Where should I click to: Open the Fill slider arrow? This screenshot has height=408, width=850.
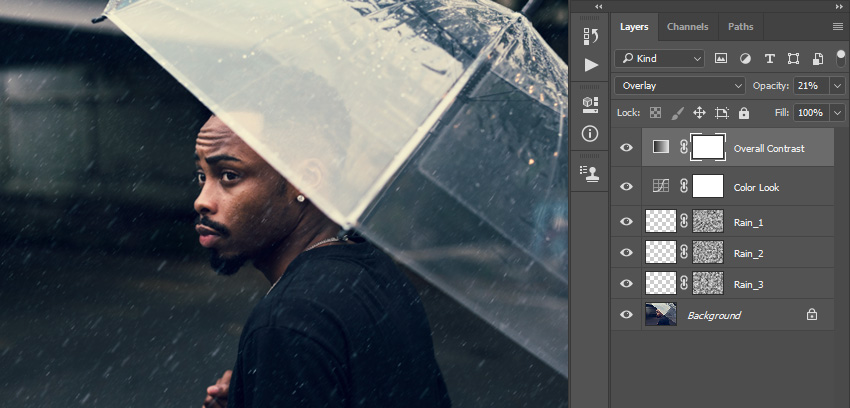click(x=838, y=113)
